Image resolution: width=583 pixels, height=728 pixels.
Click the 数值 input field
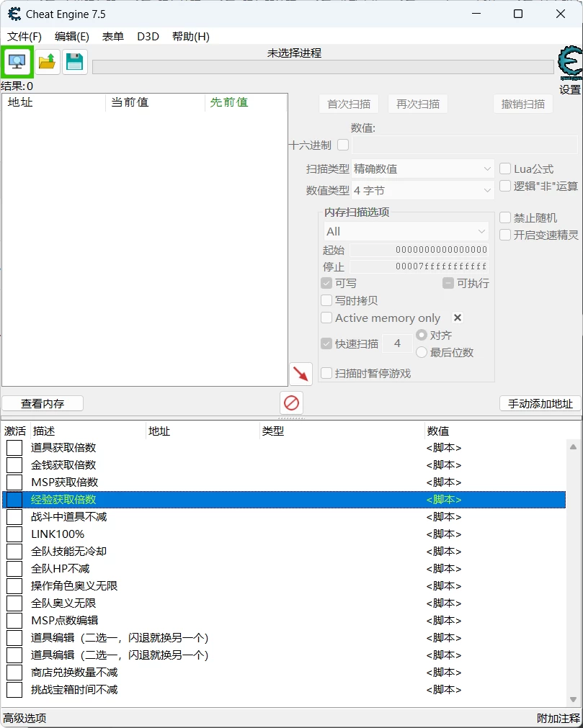coord(465,145)
